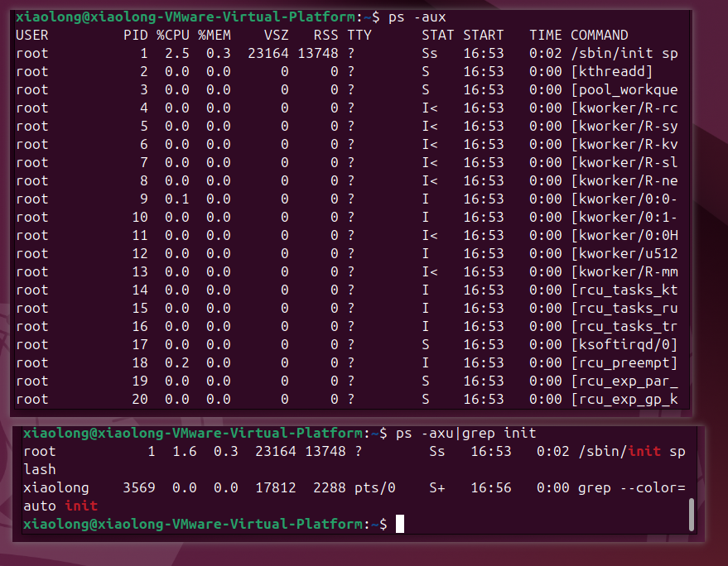Click the Ss status in the upper terminal

pyautogui.click(x=430, y=53)
